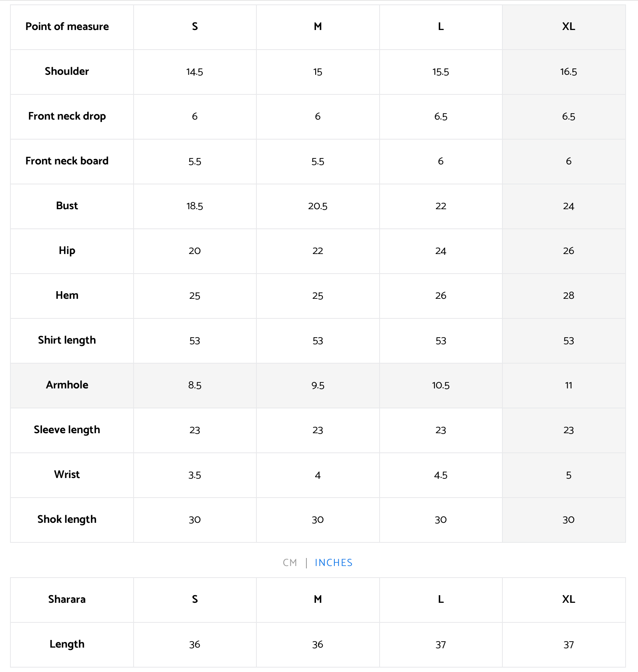Click XL Shoulder value 16.5
Image resolution: width=638 pixels, height=672 pixels.
pyautogui.click(x=568, y=72)
